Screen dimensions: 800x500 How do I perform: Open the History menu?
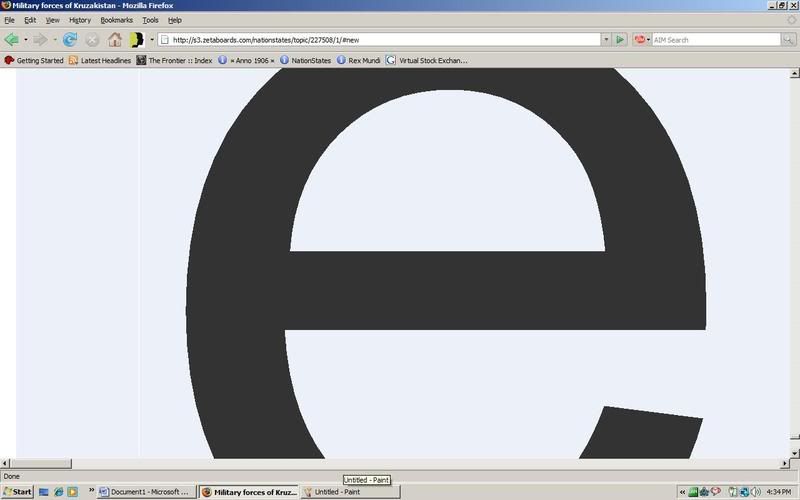click(x=80, y=20)
